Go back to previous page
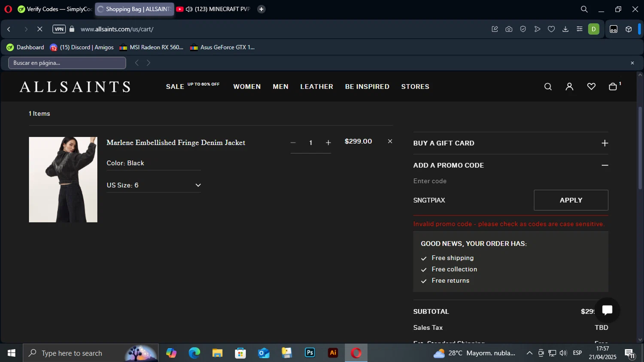 point(9,29)
